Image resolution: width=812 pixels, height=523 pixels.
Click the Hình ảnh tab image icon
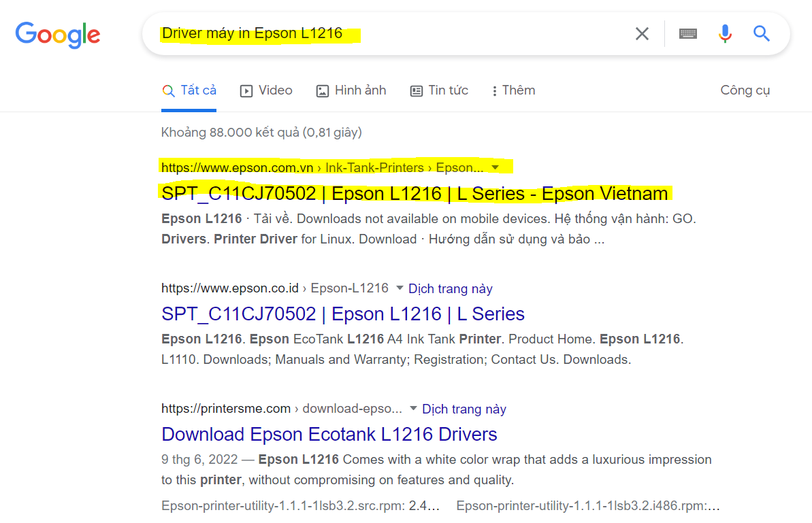[323, 90]
